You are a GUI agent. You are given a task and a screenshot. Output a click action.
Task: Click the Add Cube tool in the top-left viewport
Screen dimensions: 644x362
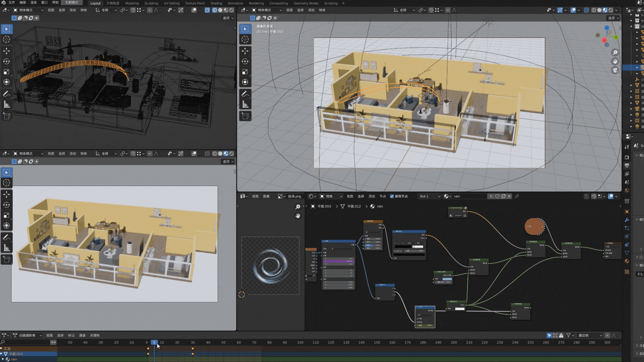click(6, 116)
